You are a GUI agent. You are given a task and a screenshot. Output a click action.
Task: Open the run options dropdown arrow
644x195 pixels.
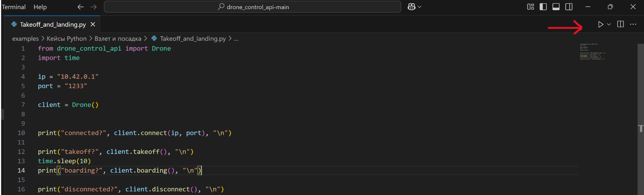[609, 25]
